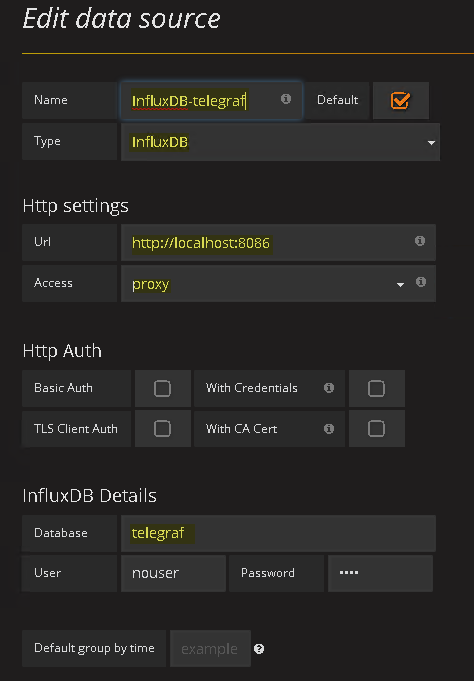Enable the TLS Client Auth checkbox
Image resolution: width=474 pixels, height=681 pixels.
pos(162,429)
